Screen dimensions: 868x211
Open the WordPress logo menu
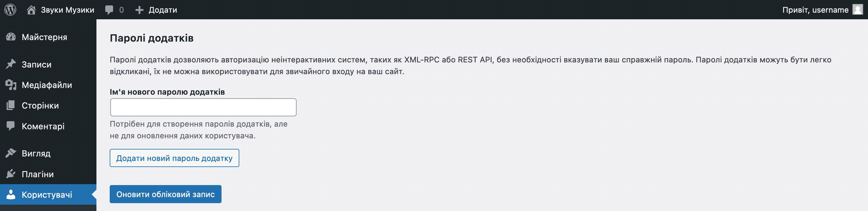point(10,9)
